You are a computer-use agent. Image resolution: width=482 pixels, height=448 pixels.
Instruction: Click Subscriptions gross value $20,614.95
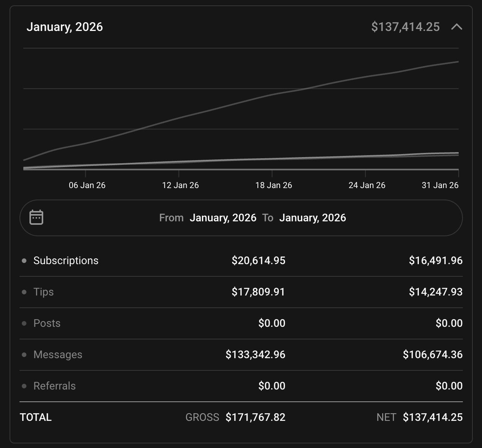tap(259, 261)
